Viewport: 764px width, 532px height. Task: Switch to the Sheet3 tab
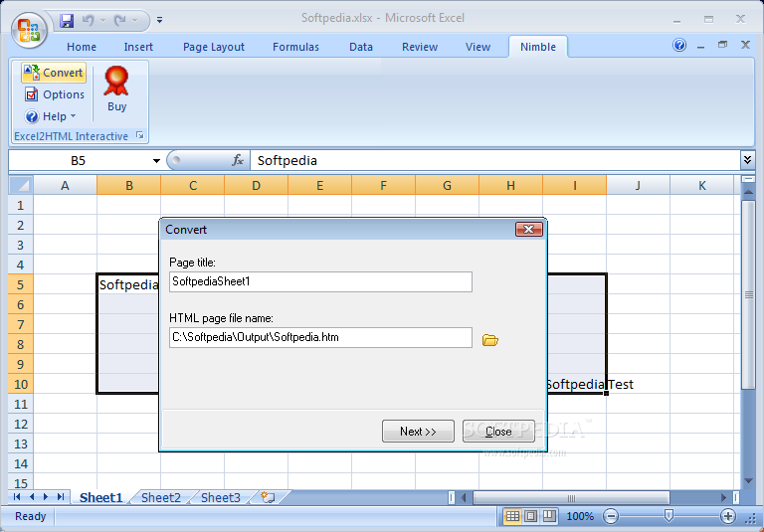click(x=220, y=497)
